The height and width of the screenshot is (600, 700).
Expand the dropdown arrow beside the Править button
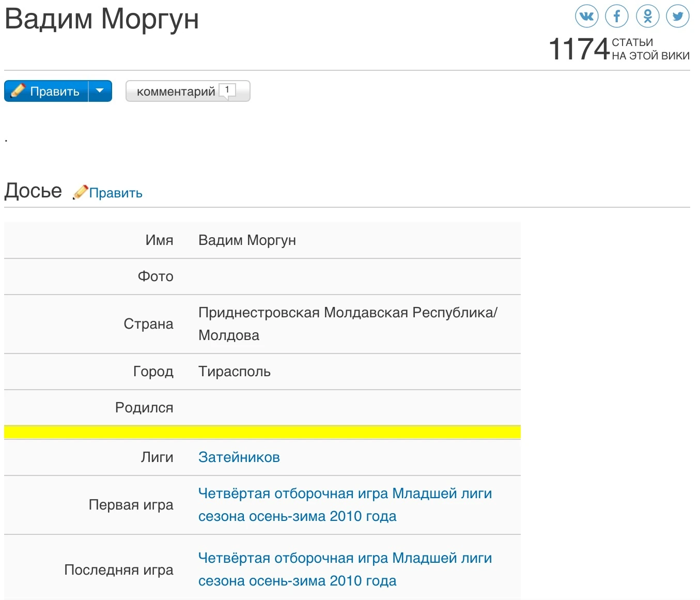coord(100,91)
